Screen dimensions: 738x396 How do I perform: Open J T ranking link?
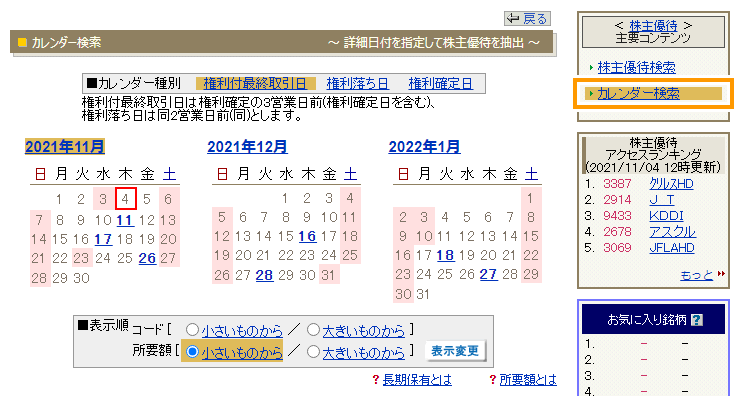(x=662, y=200)
